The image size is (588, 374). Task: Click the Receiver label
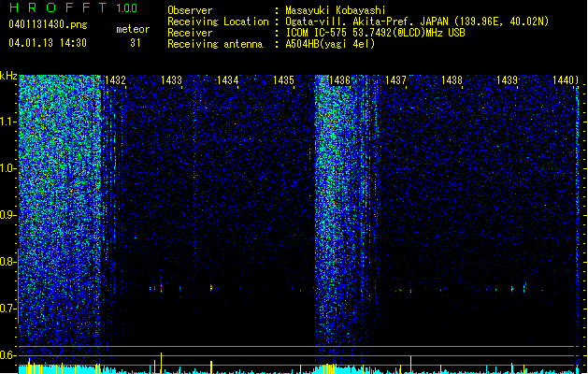pyautogui.click(x=190, y=33)
